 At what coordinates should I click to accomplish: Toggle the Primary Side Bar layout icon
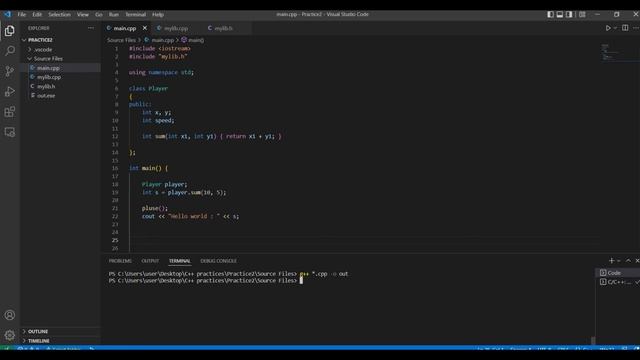(550, 14)
